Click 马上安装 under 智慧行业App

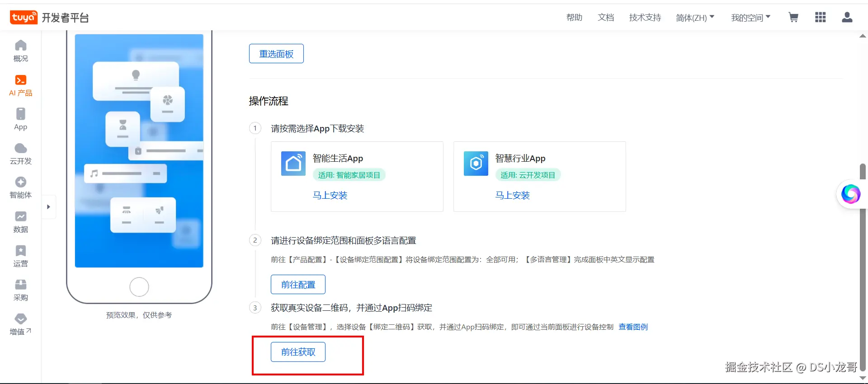(513, 195)
